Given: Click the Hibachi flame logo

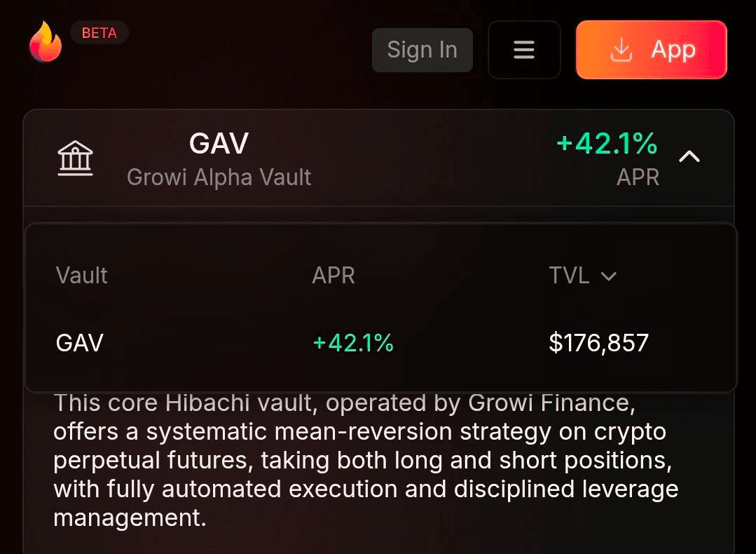Looking at the screenshot, I should 46,42.
